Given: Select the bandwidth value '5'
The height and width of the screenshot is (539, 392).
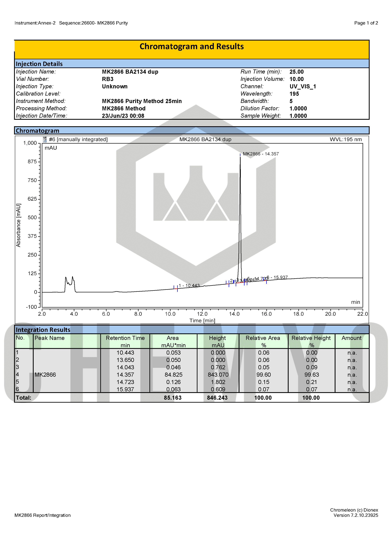Looking at the screenshot, I should tap(291, 101).
